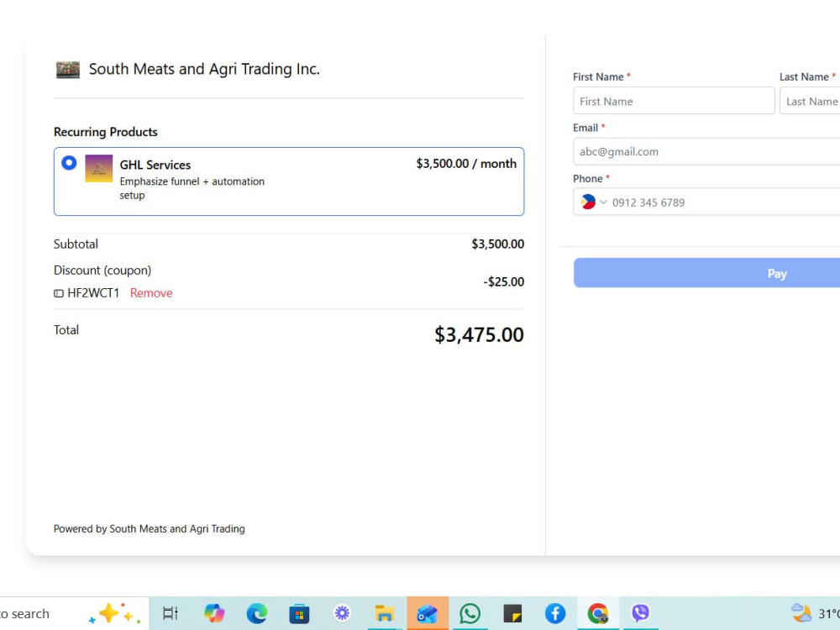Open File Explorer from the taskbar

pyautogui.click(x=384, y=613)
